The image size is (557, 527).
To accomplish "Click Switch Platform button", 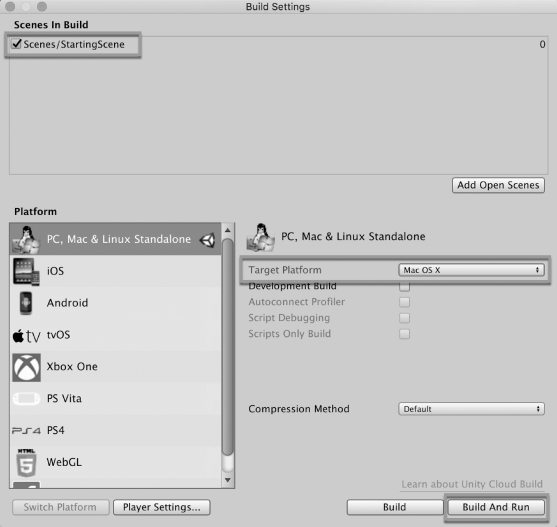I will click(x=60, y=507).
